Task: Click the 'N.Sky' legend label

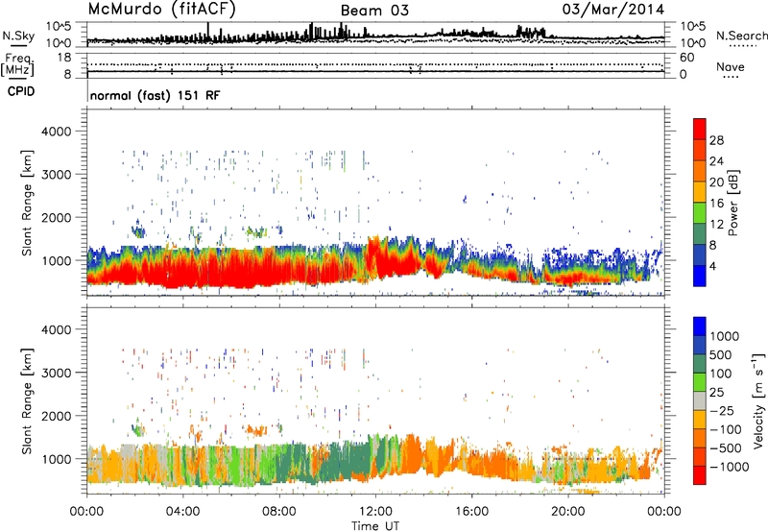Action: click(18, 36)
